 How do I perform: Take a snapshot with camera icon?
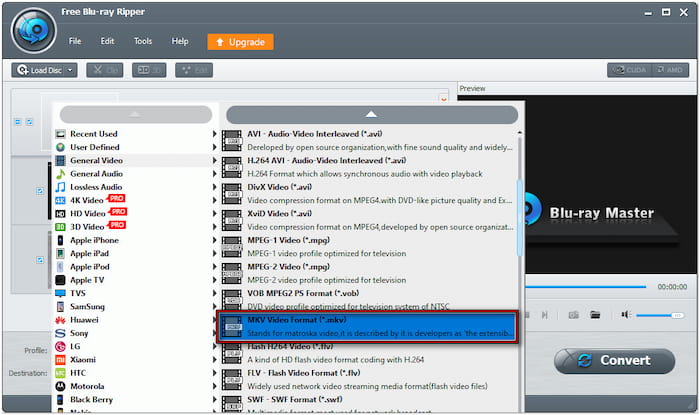pos(574,315)
